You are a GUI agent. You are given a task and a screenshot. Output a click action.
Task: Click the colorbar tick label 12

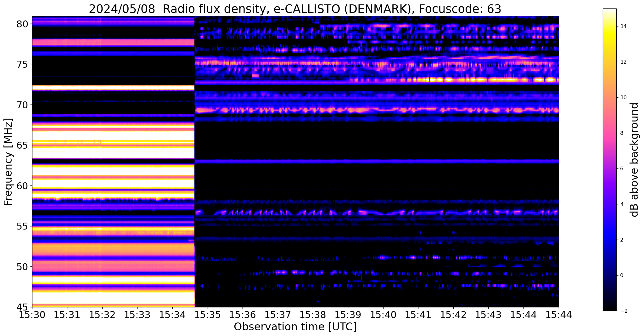(x=623, y=62)
